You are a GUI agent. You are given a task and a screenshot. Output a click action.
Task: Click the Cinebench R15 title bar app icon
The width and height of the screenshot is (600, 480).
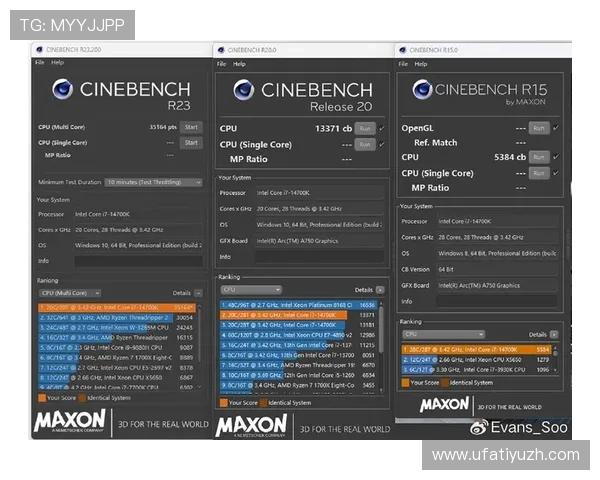(403, 50)
